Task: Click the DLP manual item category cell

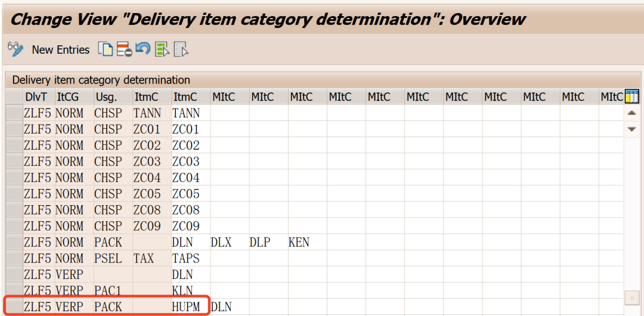Action: (268, 242)
